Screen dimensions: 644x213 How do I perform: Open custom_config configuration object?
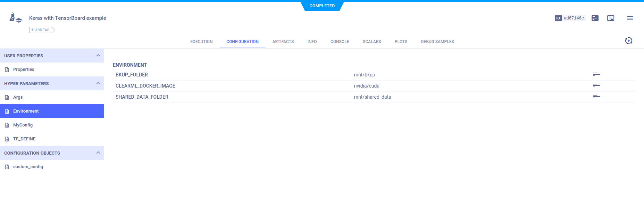click(x=28, y=167)
